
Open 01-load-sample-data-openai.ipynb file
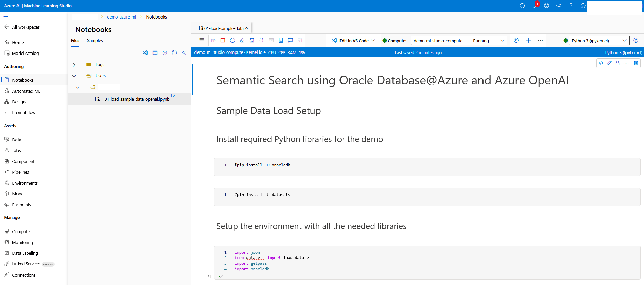[137, 99]
